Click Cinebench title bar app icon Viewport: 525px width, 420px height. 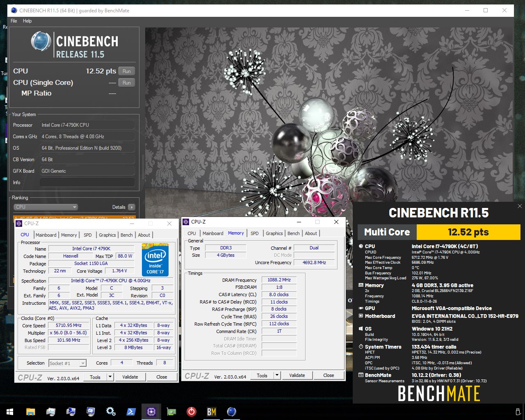(14, 10)
